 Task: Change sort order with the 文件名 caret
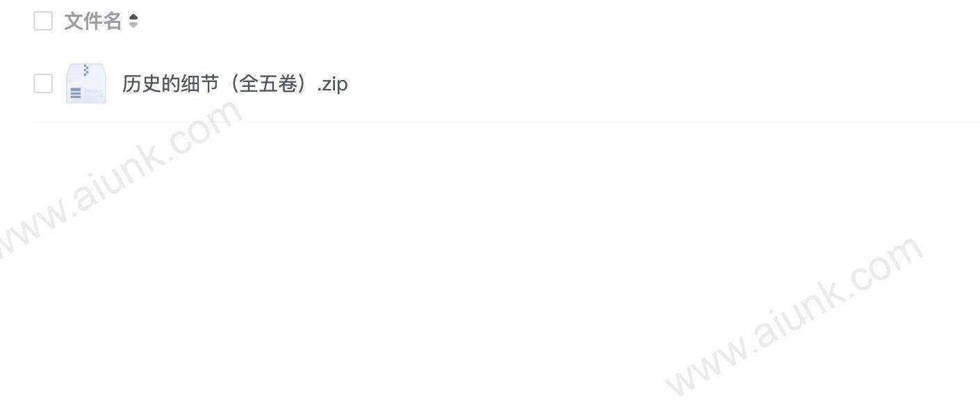pyautogui.click(x=133, y=22)
